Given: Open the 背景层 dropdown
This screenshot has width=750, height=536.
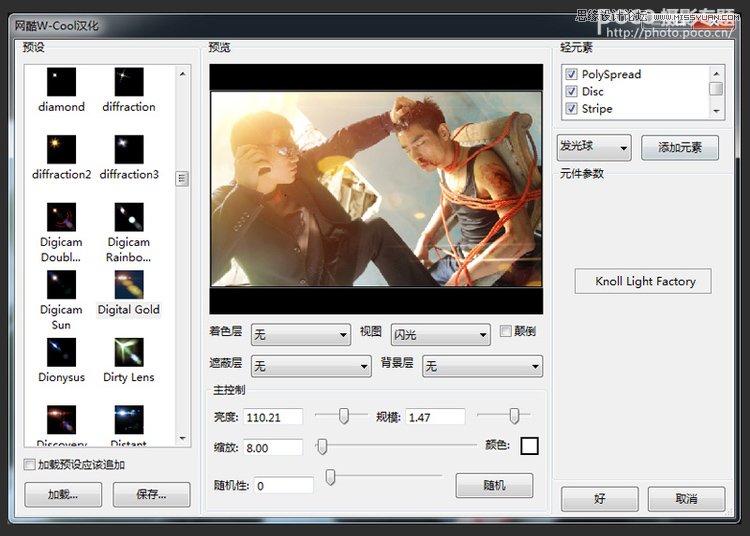Looking at the screenshot, I should pyautogui.click(x=482, y=366).
